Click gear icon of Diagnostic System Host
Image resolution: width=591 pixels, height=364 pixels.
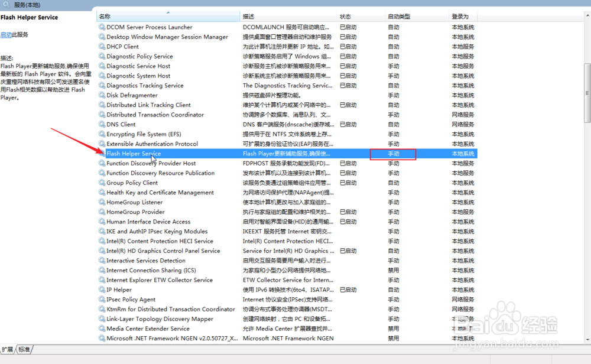click(x=102, y=76)
